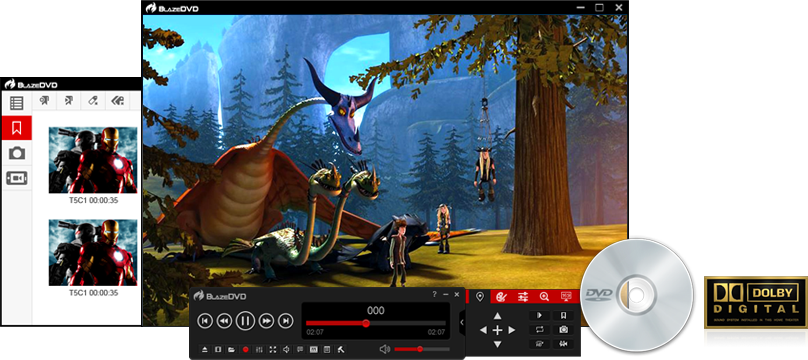Open the zoom magnifier tab

(x=544, y=297)
